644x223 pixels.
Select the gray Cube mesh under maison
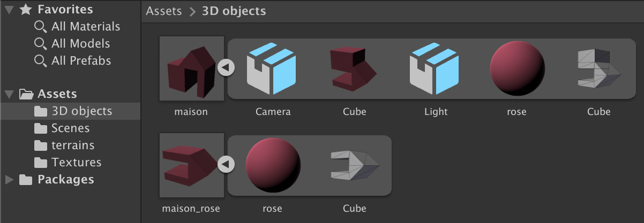[x=598, y=68]
